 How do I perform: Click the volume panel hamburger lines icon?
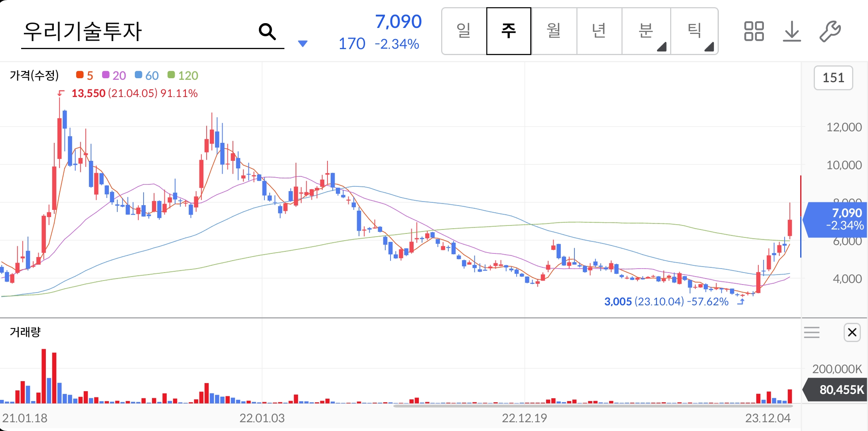pyautogui.click(x=812, y=332)
